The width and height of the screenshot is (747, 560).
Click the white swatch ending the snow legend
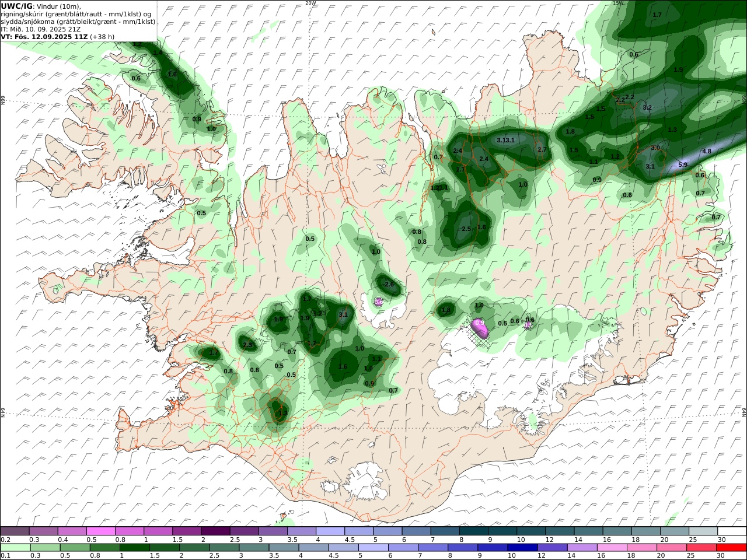click(x=732, y=531)
